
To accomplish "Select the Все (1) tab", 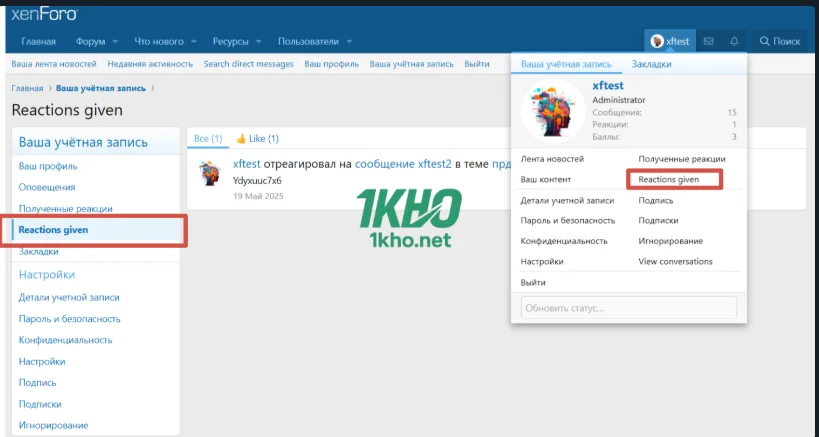I will coord(207,138).
